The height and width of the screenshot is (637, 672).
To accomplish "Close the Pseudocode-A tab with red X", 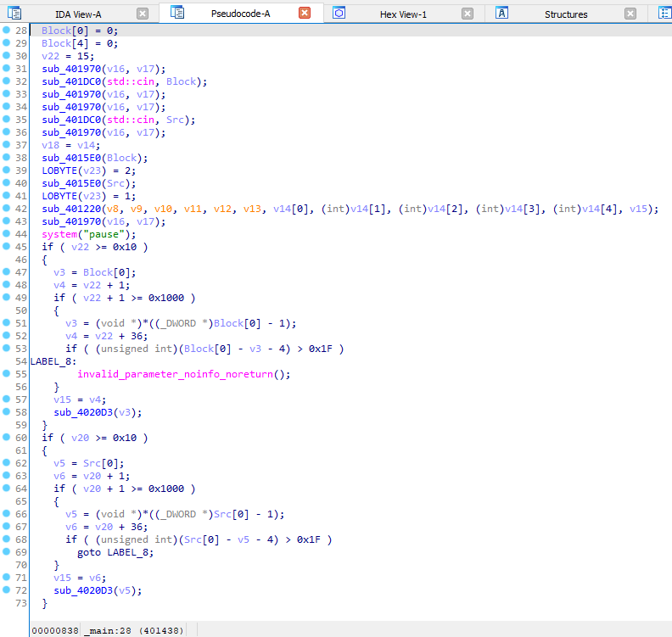I will (305, 14).
